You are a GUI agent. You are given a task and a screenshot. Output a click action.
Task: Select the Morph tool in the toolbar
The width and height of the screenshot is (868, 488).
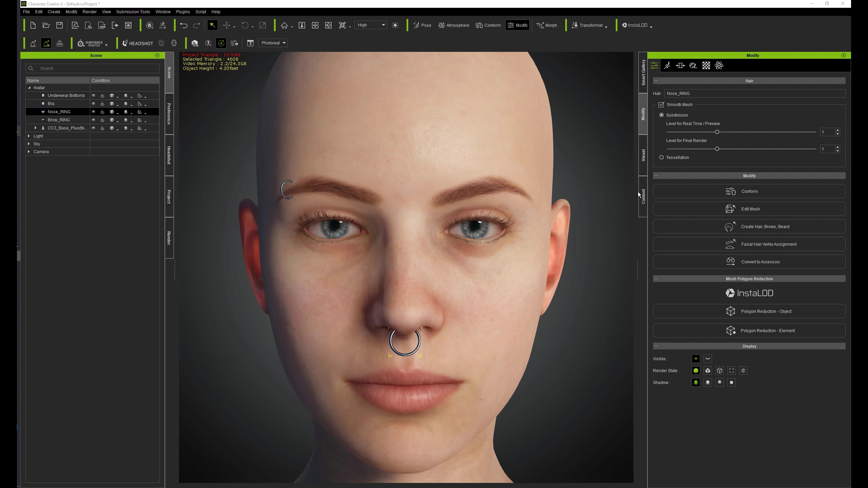(x=547, y=25)
